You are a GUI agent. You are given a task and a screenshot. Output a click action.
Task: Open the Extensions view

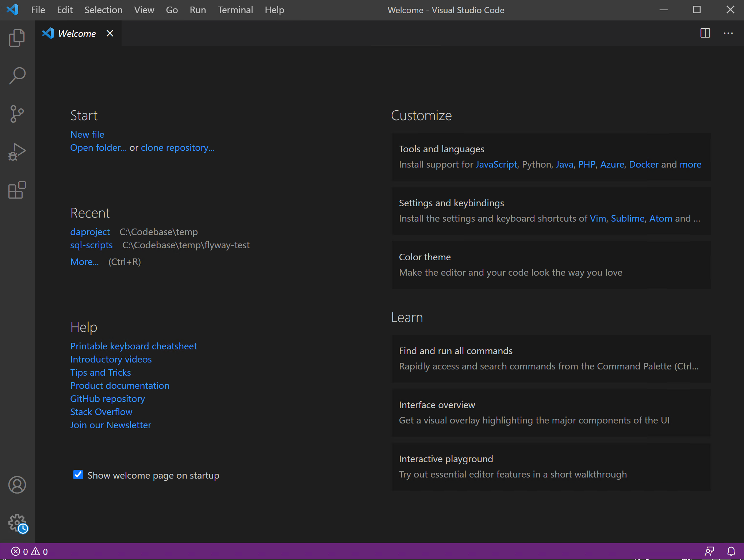point(17,190)
